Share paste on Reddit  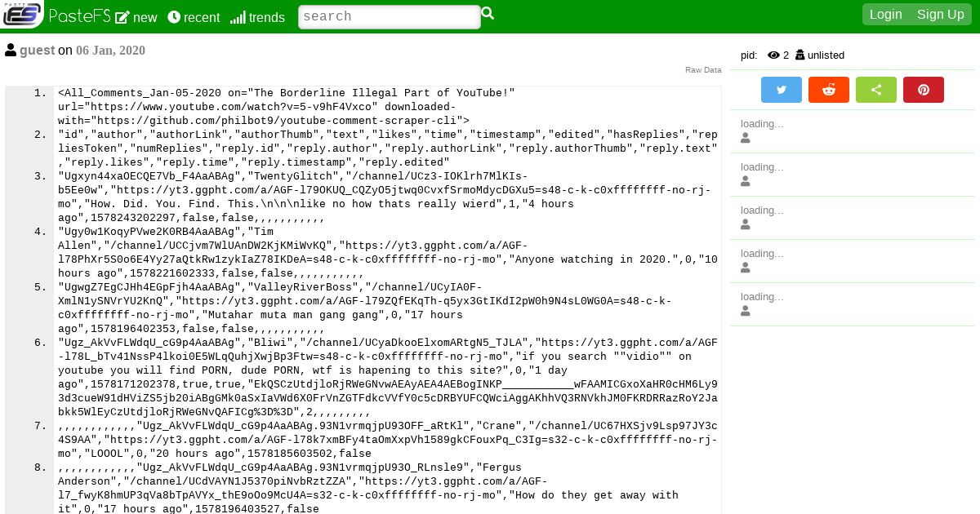pos(829,90)
